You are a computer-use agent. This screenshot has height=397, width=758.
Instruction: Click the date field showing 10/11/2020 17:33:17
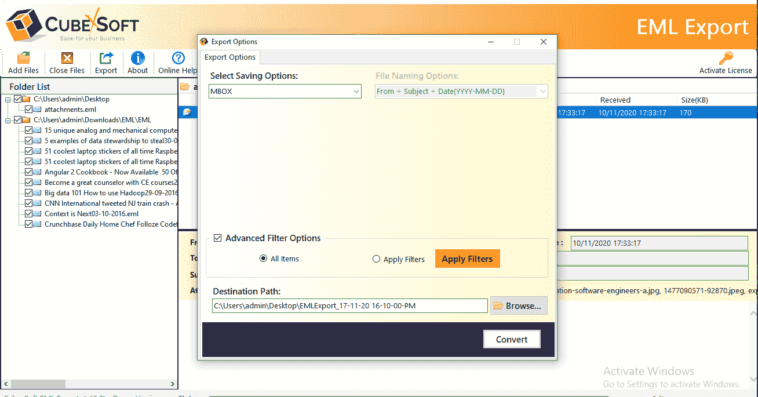tap(658, 243)
